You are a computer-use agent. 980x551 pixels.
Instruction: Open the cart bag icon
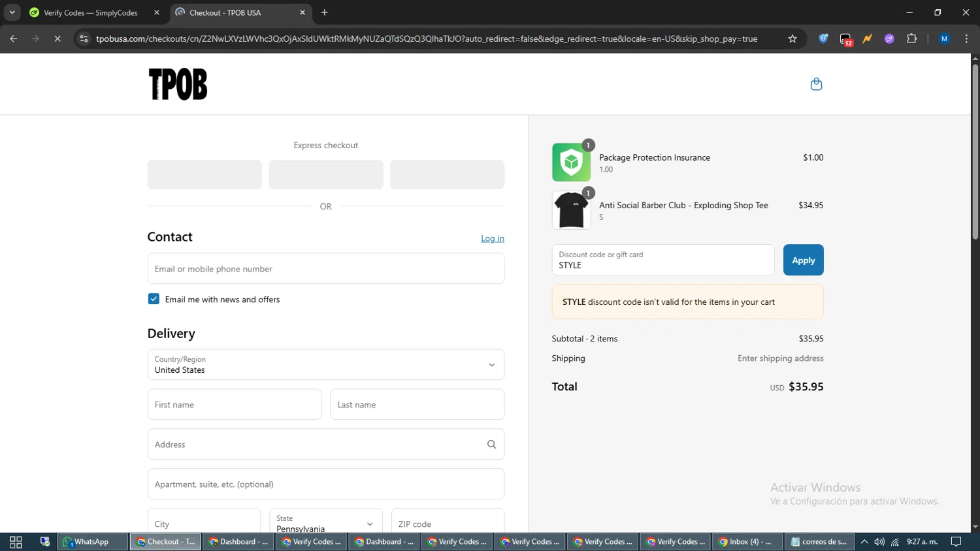pos(816,84)
